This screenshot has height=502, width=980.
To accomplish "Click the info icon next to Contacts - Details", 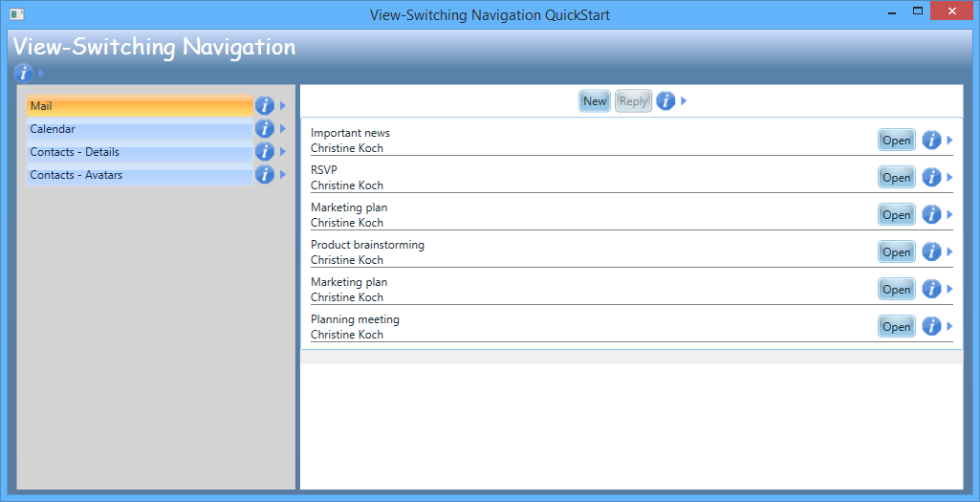I will [x=265, y=151].
